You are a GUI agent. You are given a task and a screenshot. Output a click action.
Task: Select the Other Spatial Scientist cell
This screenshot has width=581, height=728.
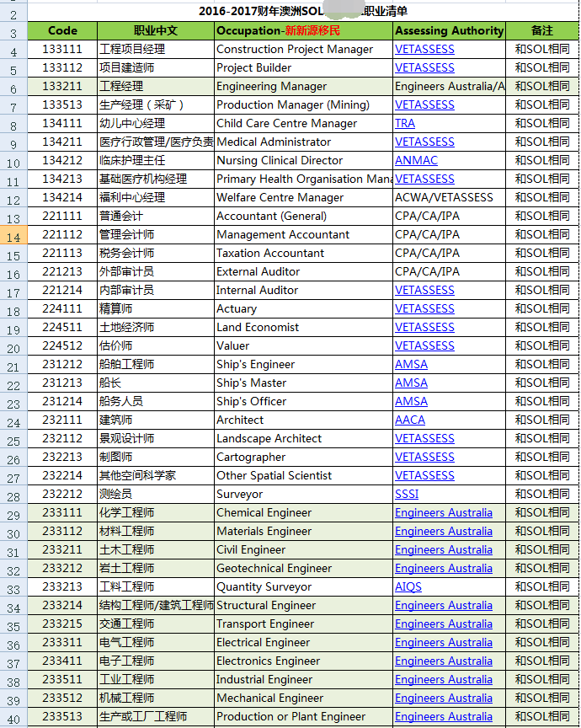point(303,476)
